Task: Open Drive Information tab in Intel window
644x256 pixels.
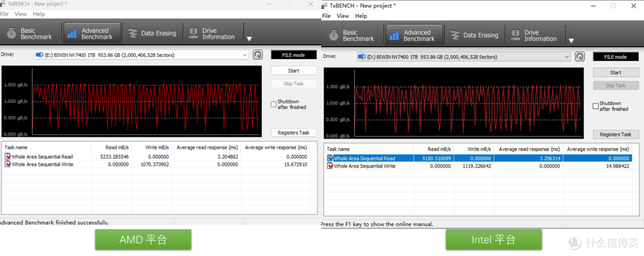Action: pos(535,35)
